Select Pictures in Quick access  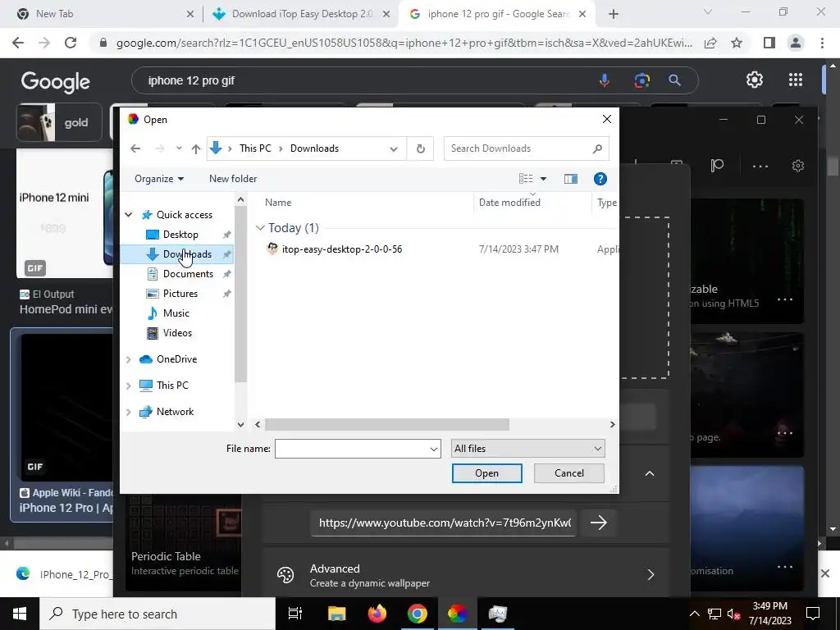click(x=180, y=294)
